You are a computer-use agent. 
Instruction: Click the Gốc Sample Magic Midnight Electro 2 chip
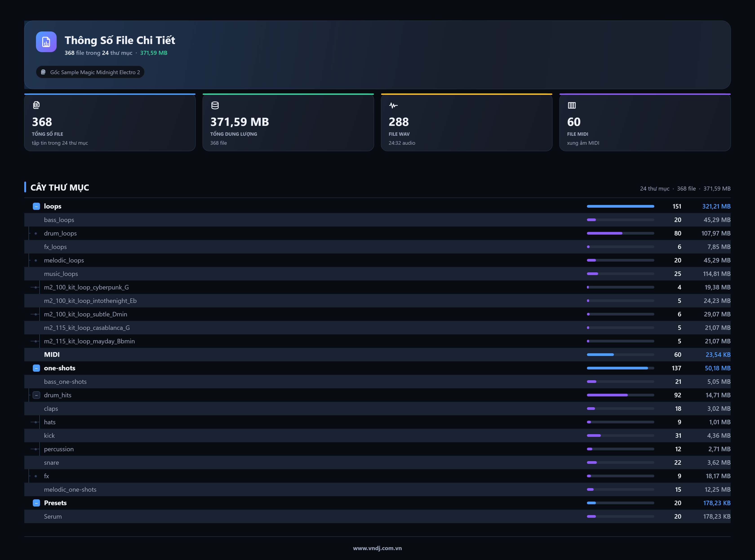(x=90, y=72)
